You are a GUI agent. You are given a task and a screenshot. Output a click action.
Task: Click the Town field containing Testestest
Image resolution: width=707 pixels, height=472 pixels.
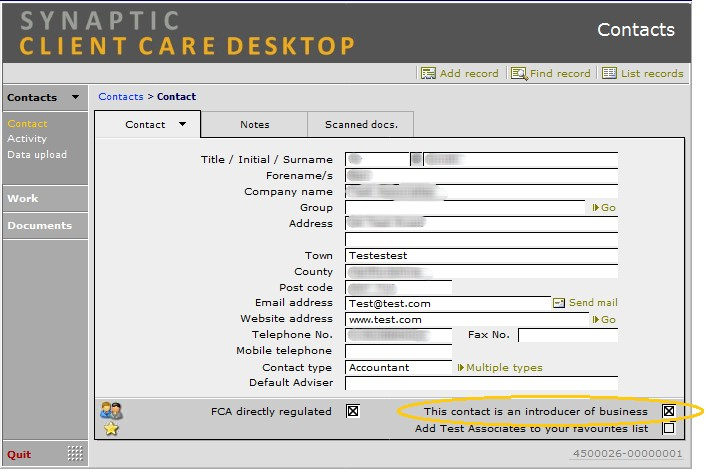tap(481, 256)
